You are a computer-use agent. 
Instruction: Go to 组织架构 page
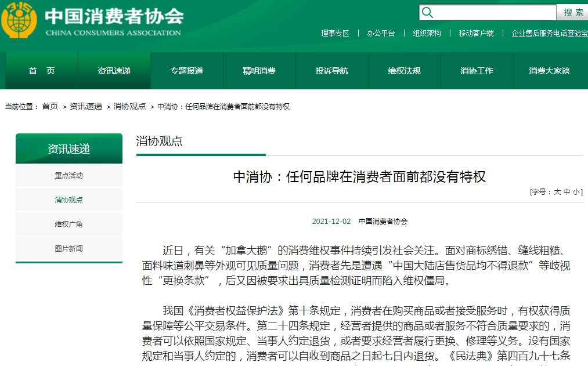[427, 34]
